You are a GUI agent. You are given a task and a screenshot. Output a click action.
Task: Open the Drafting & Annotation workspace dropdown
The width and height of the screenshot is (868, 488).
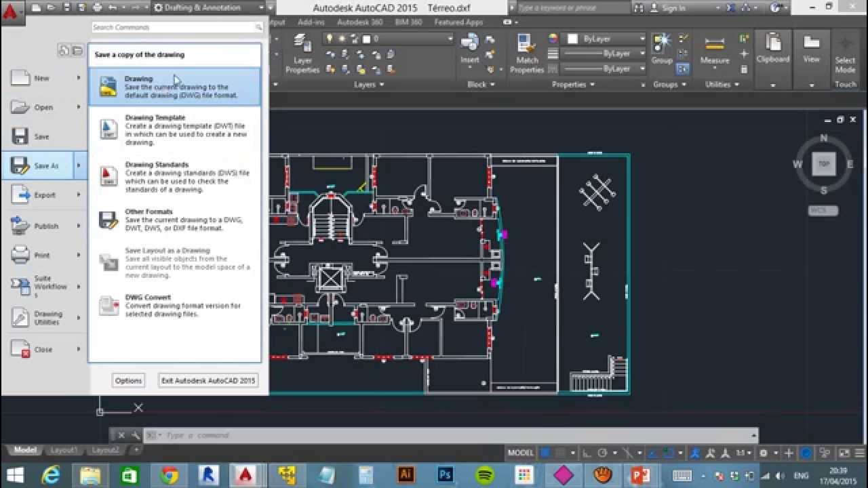pyautogui.click(x=208, y=7)
